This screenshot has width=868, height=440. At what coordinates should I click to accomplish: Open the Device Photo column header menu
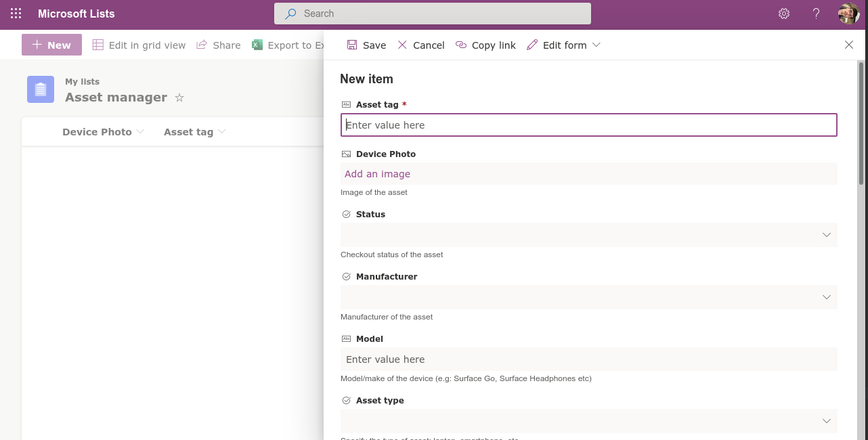click(104, 132)
